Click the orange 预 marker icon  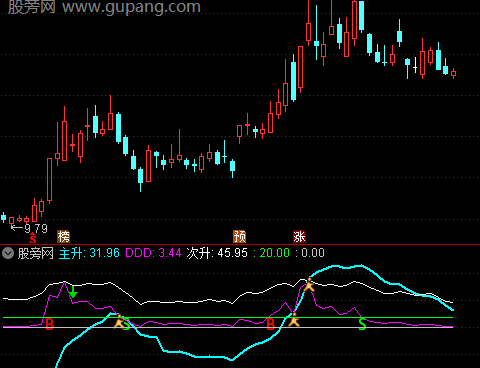[239, 237]
